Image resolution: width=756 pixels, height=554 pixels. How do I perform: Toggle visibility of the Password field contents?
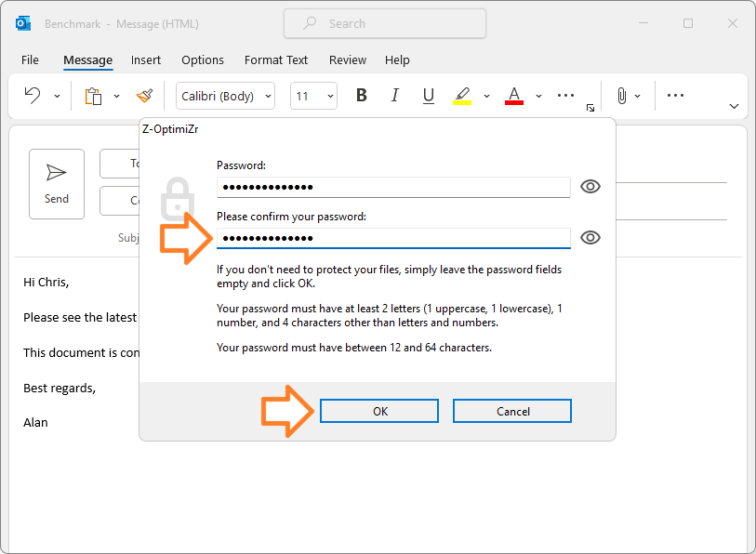tap(590, 186)
